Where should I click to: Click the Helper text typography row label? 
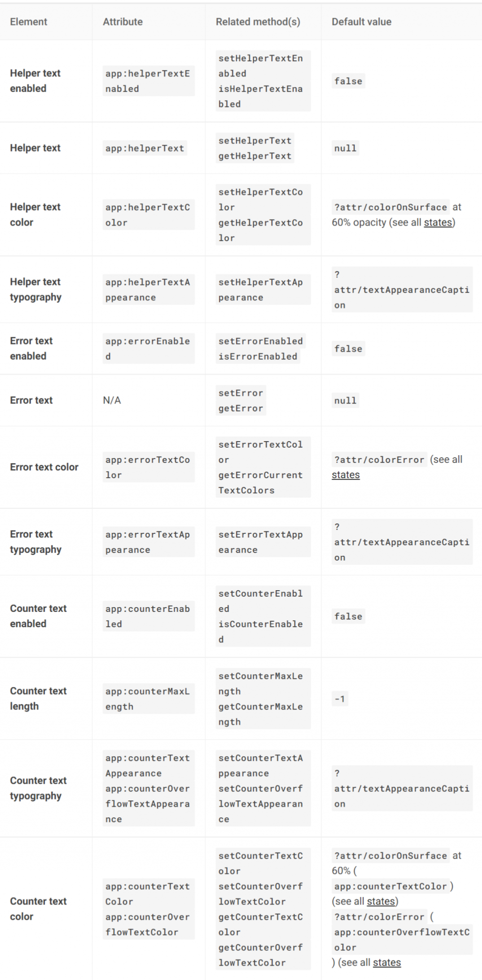[x=36, y=290]
